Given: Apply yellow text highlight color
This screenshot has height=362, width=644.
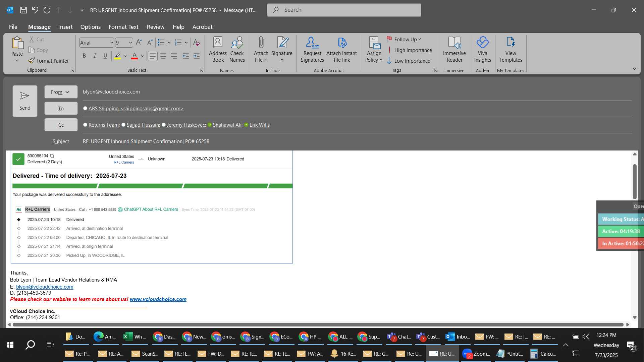Looking at the screenshot, I should click(117, 56).
